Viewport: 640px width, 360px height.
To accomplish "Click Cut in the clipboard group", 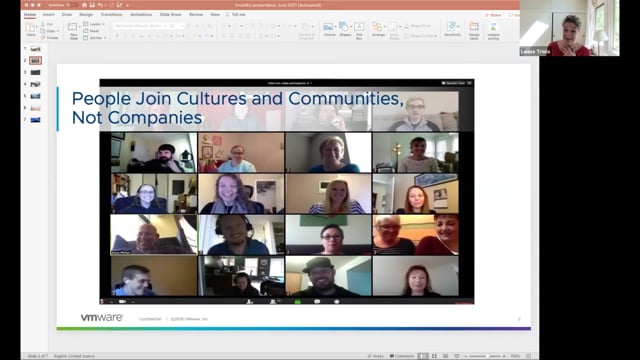I will coord(47,24).
